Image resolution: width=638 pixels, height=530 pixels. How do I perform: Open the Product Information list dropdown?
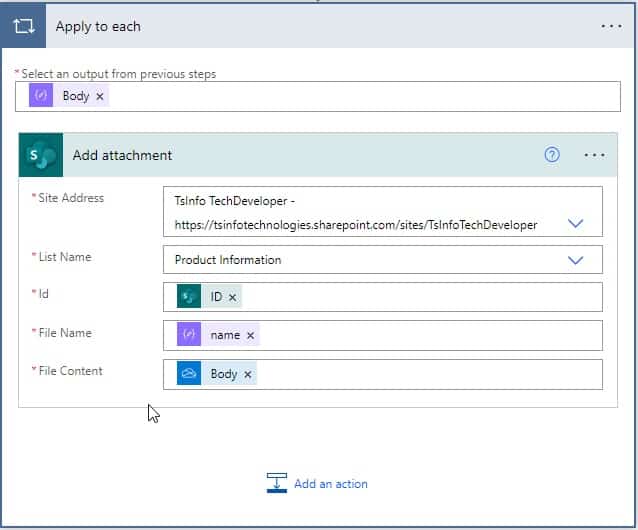pos(382,260)
